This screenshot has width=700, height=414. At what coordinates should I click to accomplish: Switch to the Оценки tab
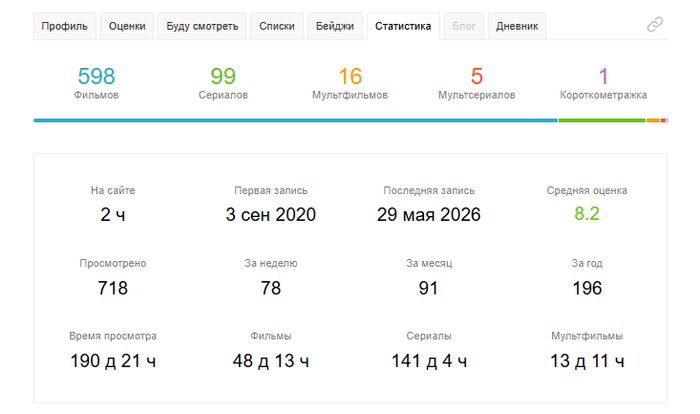pyautogui.click(x=127, y=26)
